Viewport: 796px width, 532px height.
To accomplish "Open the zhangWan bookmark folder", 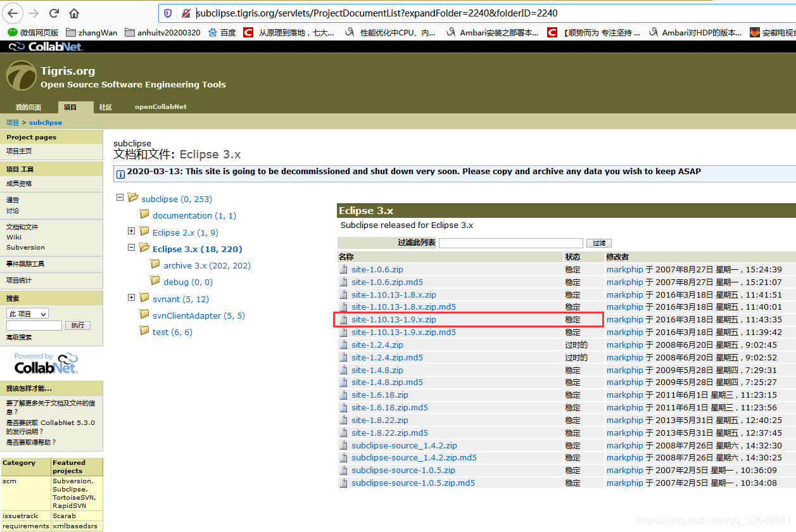I will click(92, 32).
